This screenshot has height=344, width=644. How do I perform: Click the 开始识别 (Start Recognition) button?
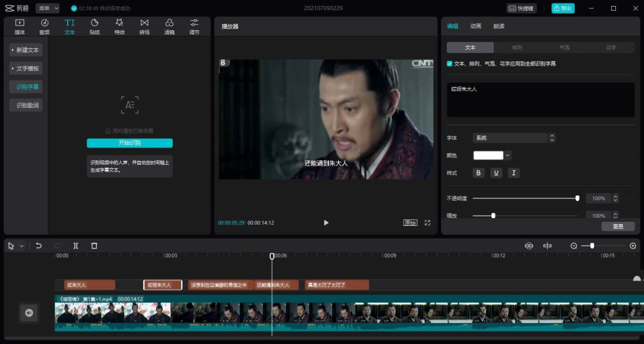[129, 142]
